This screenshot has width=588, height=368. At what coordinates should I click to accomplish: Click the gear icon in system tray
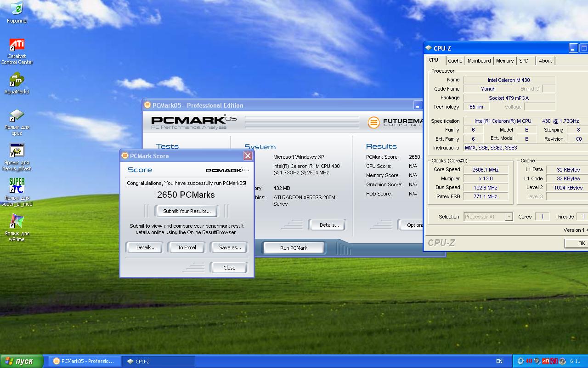520,361
